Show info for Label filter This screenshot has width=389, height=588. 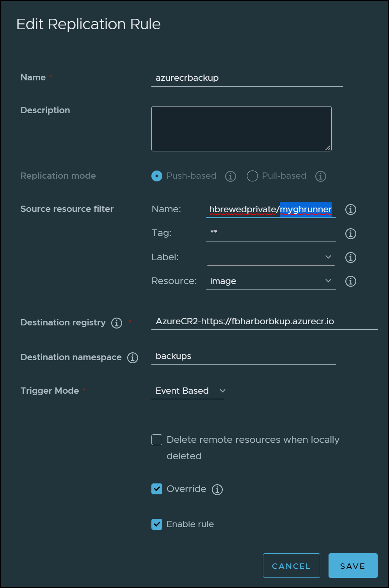tap(351, 258)
